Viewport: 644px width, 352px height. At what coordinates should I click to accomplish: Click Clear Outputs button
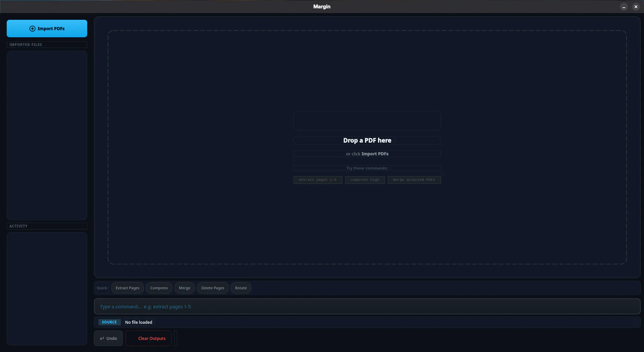[148, 338]
